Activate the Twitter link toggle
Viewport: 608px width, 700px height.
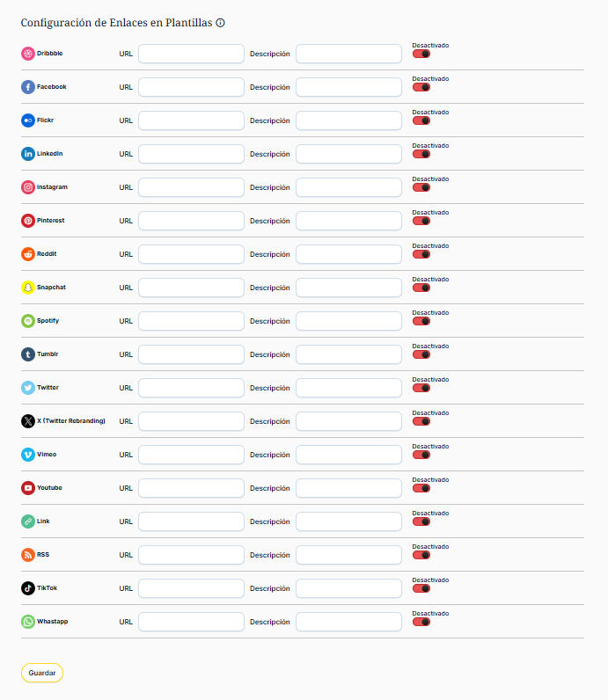pyautogui.click(x=421, y=388)
